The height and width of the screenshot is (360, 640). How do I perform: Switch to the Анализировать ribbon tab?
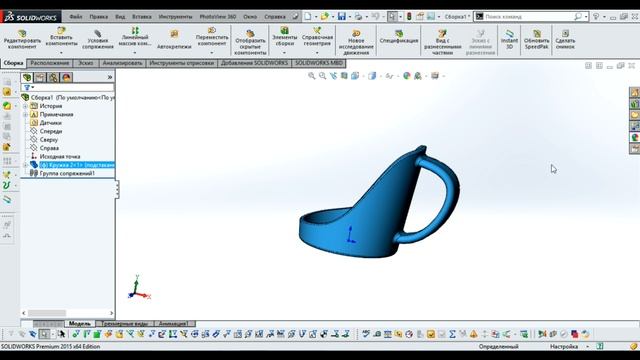pos(122,63)
